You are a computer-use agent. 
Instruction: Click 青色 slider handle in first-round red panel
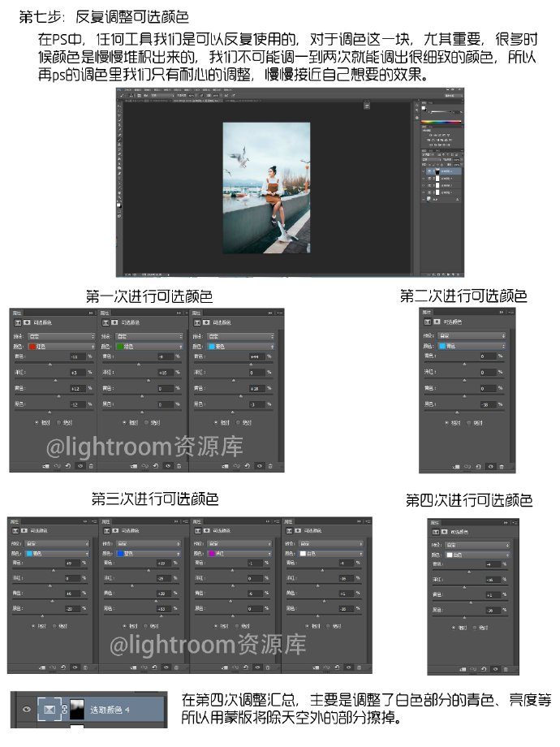point(50,365)
